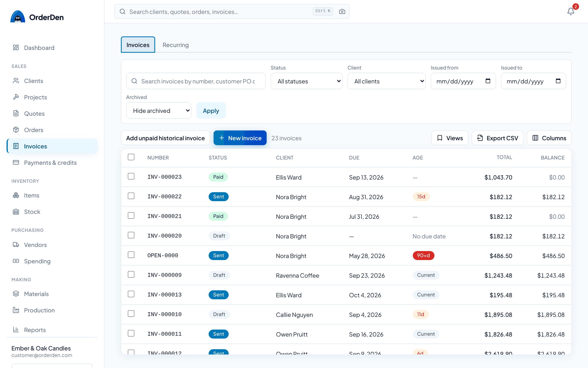Check the box for INV-000022

pyautogui.click(x=131, y=196)
